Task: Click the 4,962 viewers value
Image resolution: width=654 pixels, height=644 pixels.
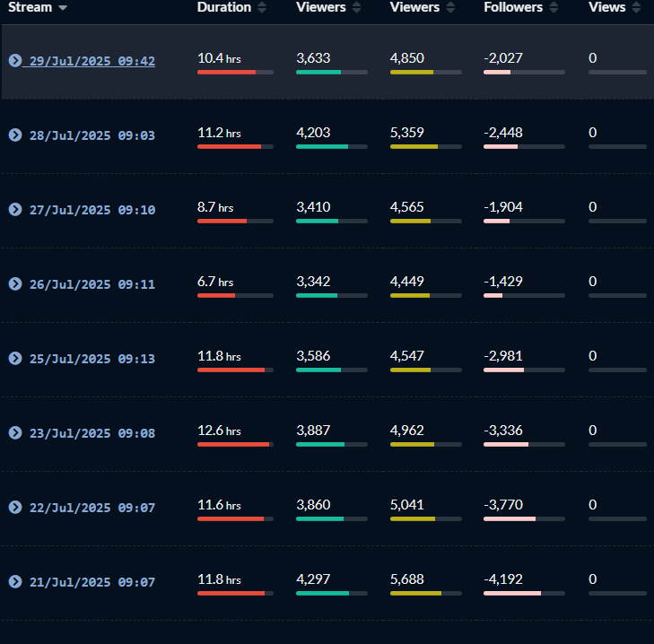Action: [407, 431]
